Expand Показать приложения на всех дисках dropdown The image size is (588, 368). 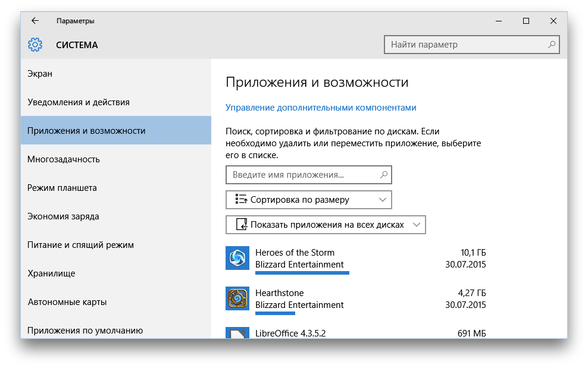(326, 225)
